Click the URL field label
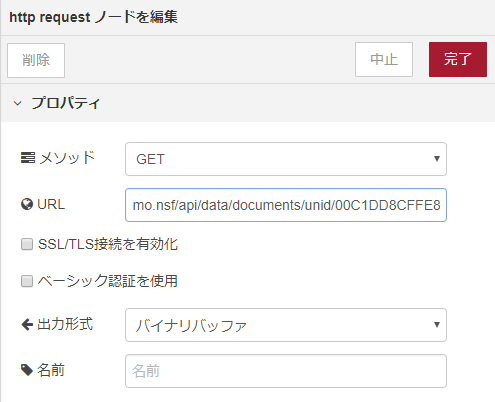495x402 pixels. 51,204
